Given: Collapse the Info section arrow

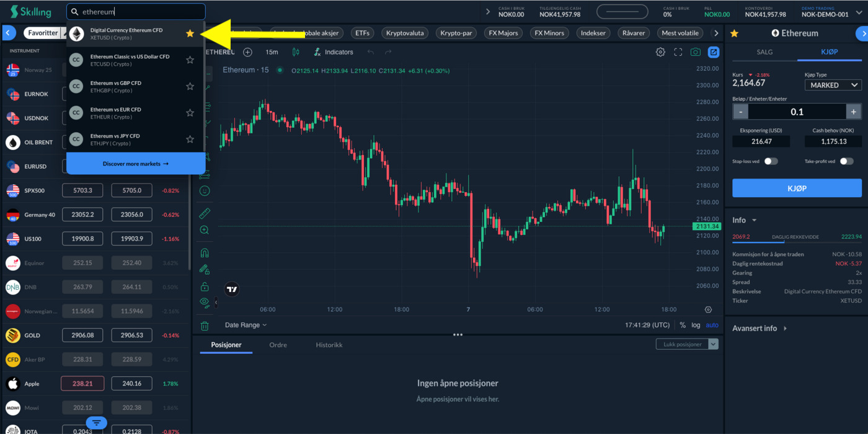Looking at the screenshot, I should pos(755,220).
